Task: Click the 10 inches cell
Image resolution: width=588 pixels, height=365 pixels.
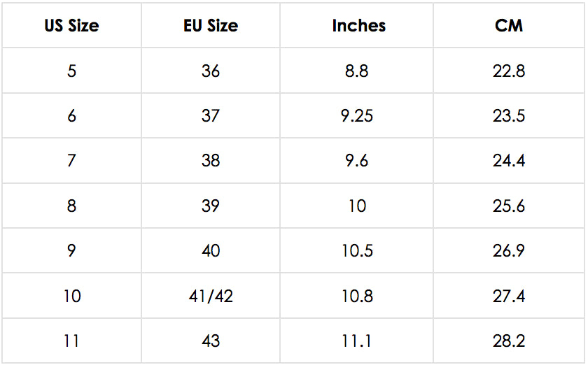Action: coord(356,206)
